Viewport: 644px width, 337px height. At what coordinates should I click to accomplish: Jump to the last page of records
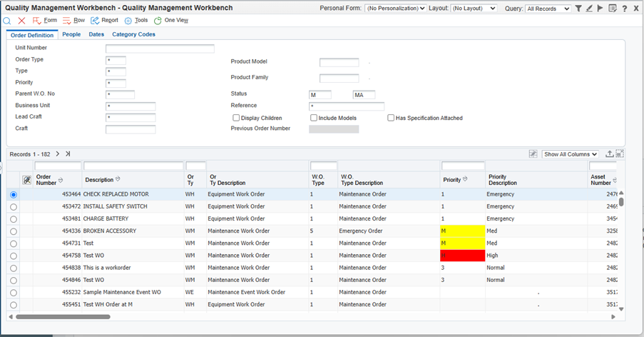click(68, 154)
